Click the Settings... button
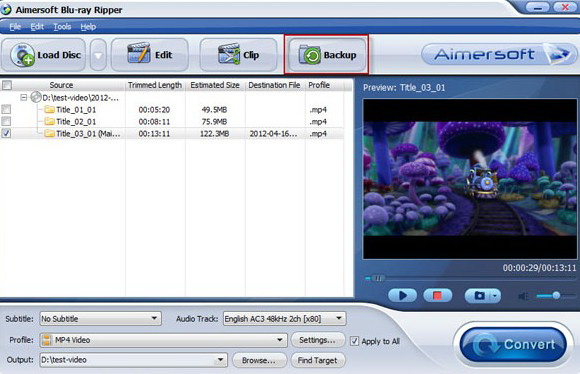The width and height of the screenshot is (580, 374). (317, 340)
